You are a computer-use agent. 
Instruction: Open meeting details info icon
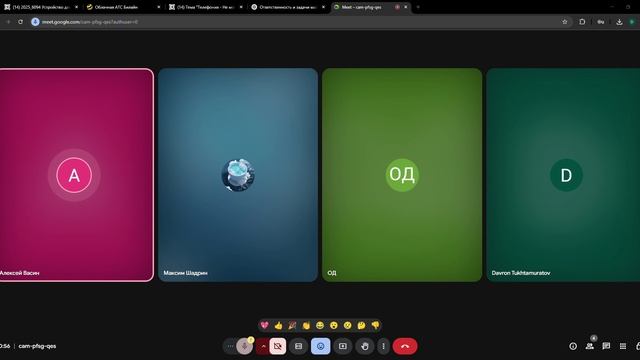(573, 346)
